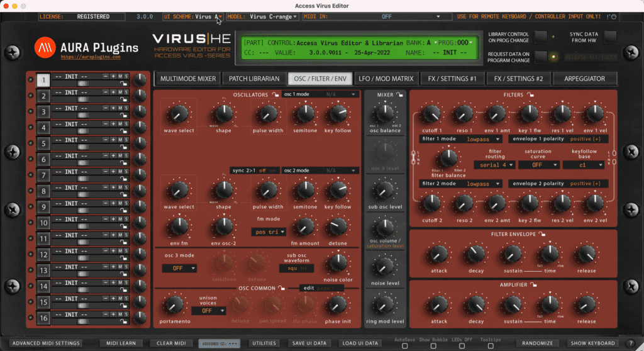Click the plus button on part 14
This screenshot has width=644, height=351.
(113, 283)
